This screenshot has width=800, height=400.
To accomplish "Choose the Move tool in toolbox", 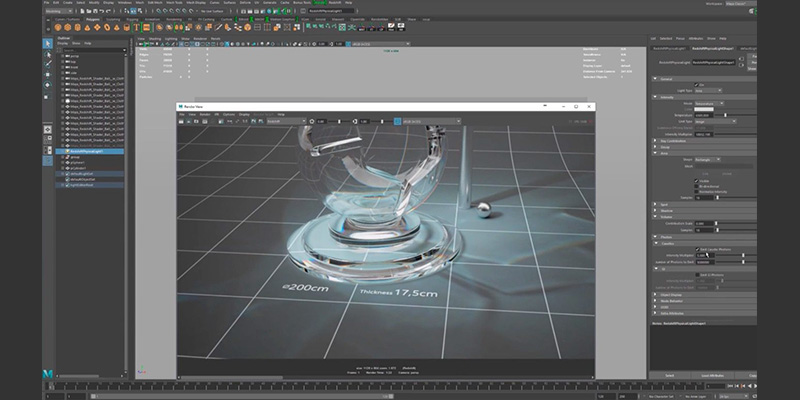I will pyautogui.click(x=47, y=74).
